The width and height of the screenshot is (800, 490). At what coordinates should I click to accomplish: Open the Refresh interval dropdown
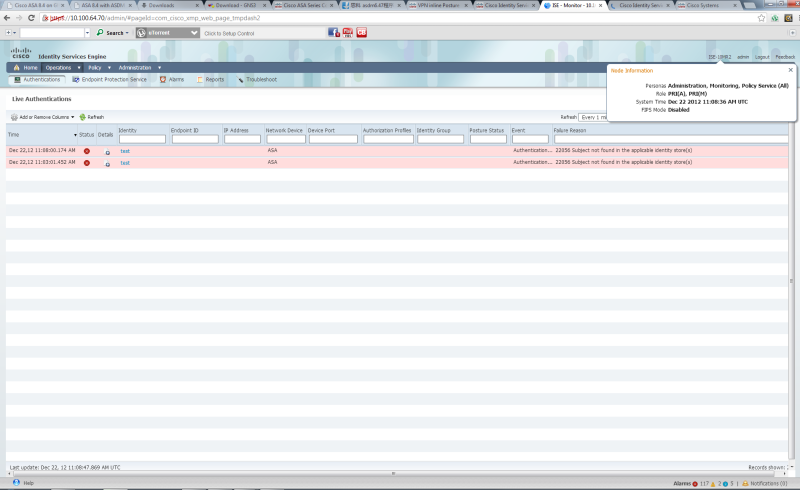[593, 117]
